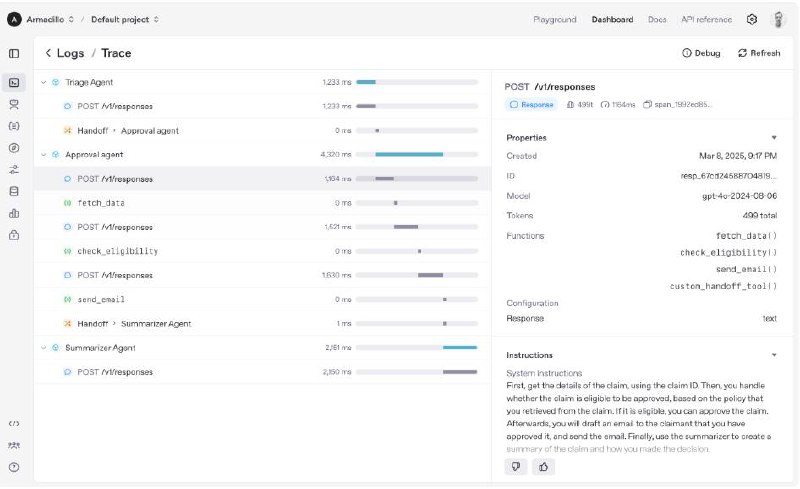The image size is (800, 489).
Task: Collapse the Summarizer Agent tree node
Action: (x=44, y=348)
